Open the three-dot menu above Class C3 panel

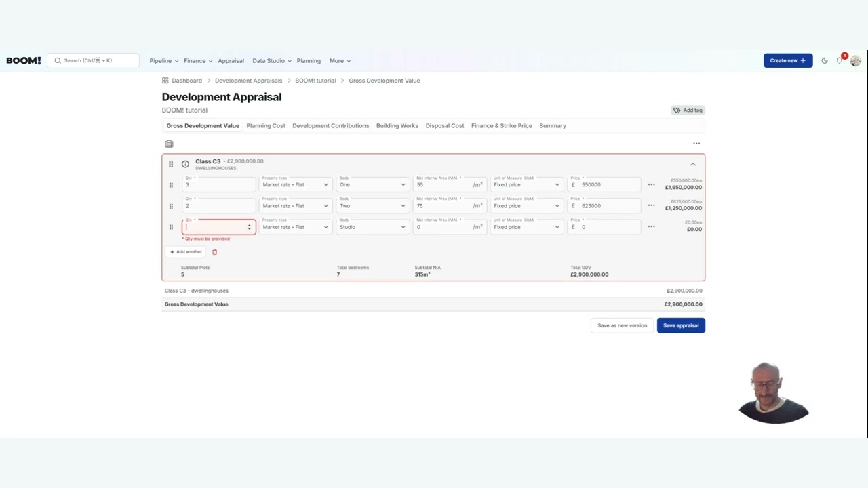coord(696,144)
